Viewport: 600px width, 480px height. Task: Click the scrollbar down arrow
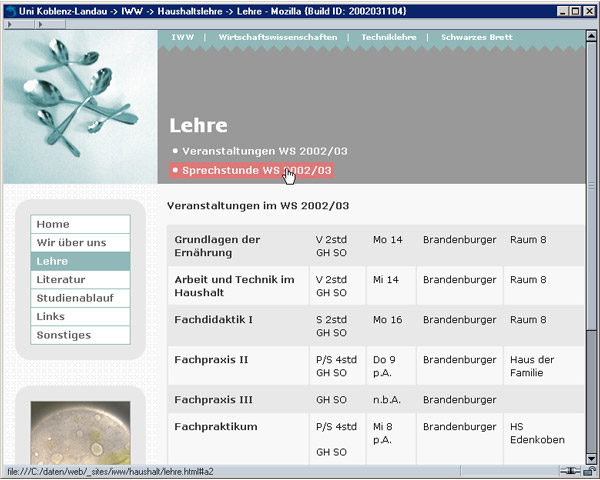pyautogui.click(x=592, y=458)
